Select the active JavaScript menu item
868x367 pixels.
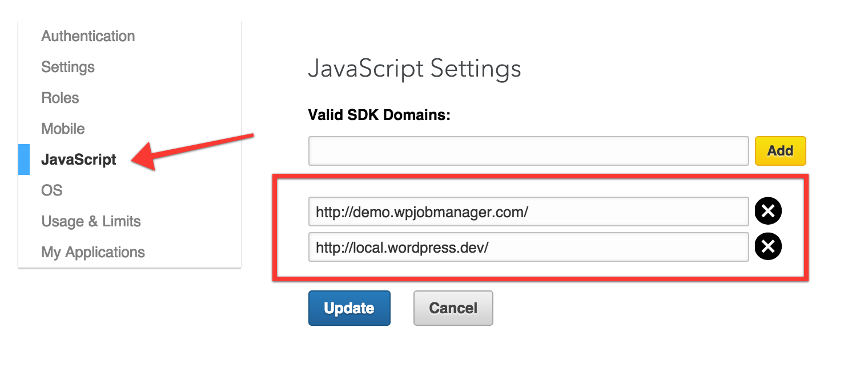[x=79, y=159]
